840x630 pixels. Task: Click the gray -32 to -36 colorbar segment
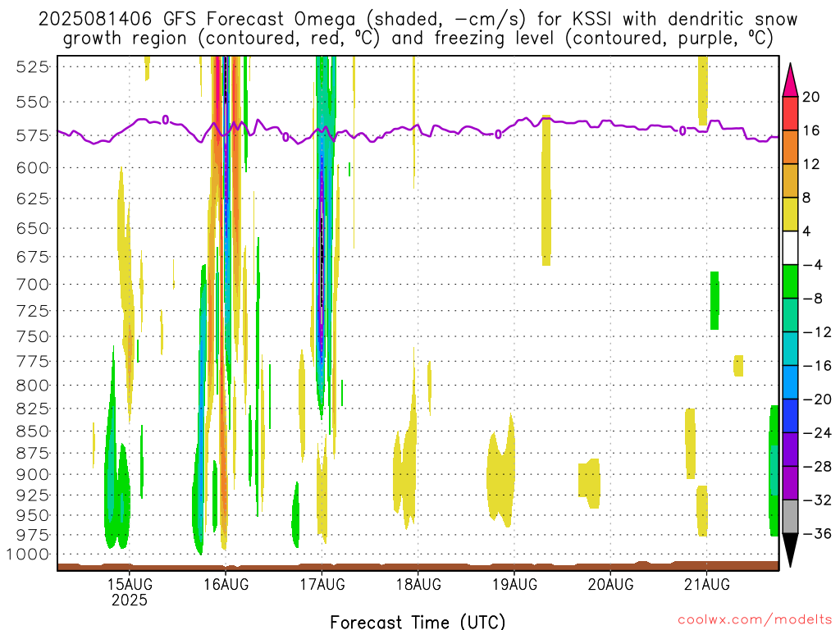tap(790, 517)
